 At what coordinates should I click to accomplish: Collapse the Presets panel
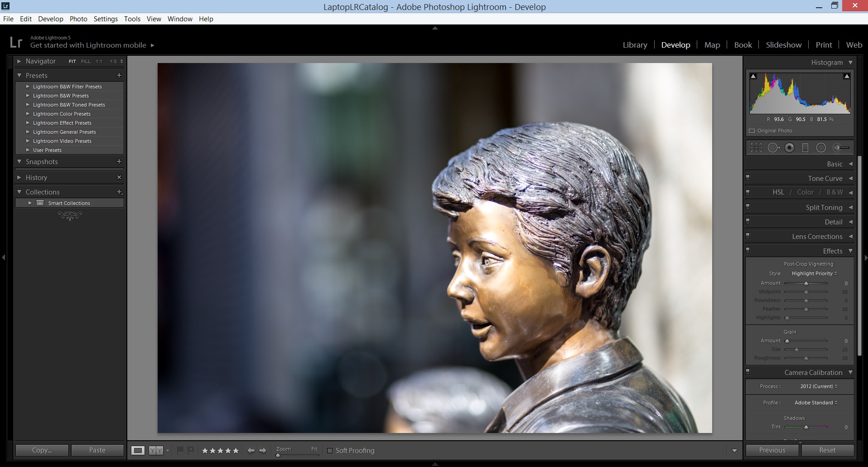tap(19, 75)
